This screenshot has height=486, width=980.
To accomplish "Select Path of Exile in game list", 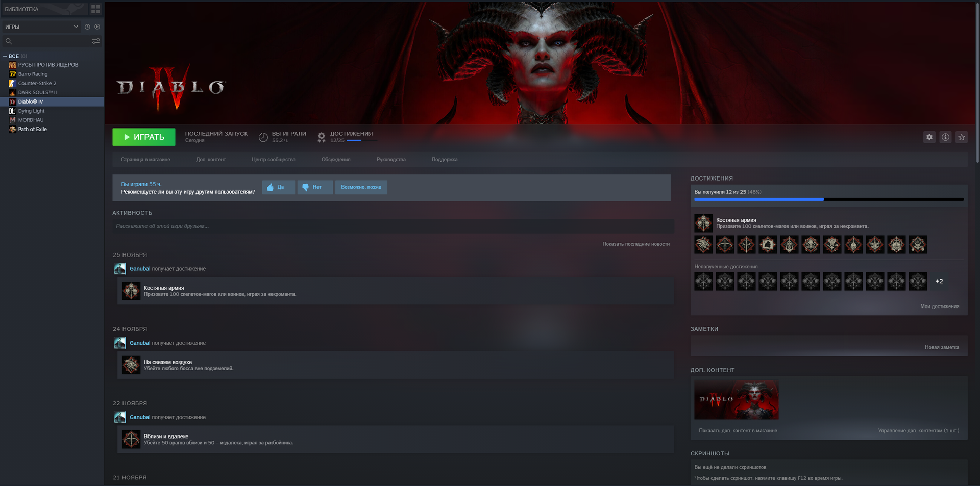I will tap(32, 129).
